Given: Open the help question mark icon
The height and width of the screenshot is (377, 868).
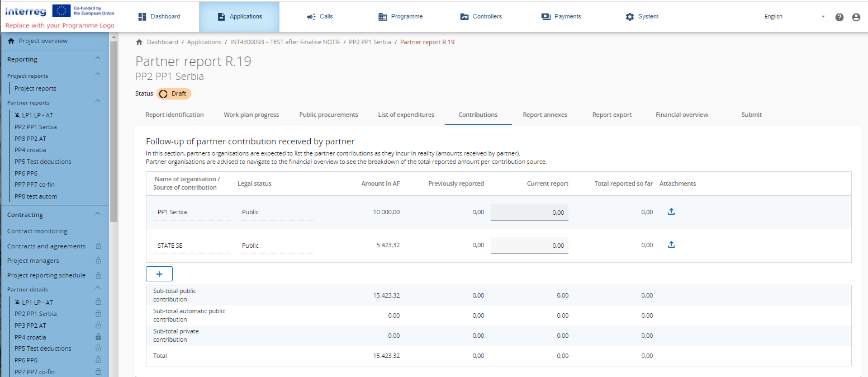Looking at the screenshot, I should tap(839, 17).
